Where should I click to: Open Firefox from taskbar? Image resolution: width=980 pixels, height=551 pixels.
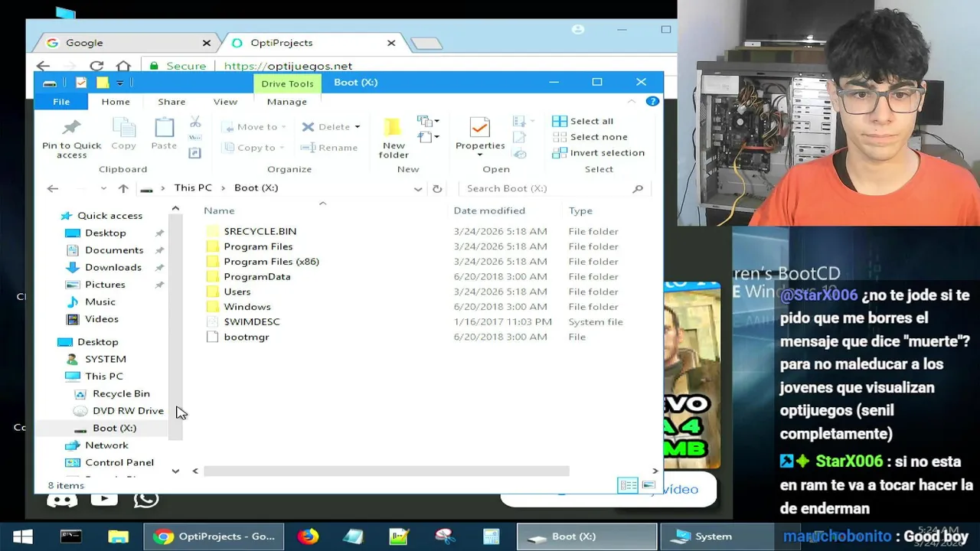(309, 536)
